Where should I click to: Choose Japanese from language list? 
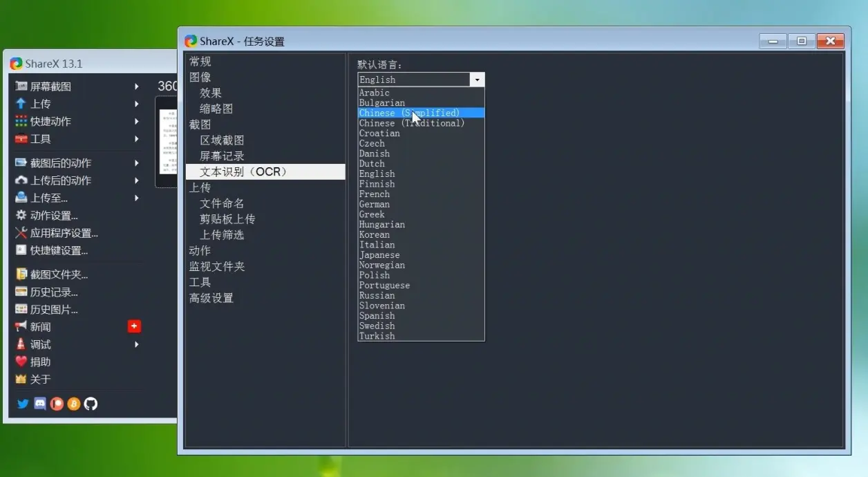[421, 255]
